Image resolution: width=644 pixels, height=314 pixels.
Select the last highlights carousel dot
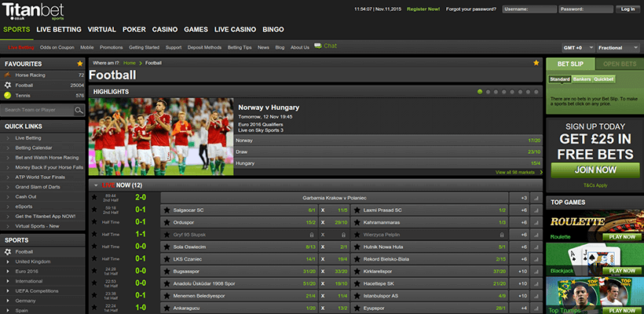coord(536,92)
